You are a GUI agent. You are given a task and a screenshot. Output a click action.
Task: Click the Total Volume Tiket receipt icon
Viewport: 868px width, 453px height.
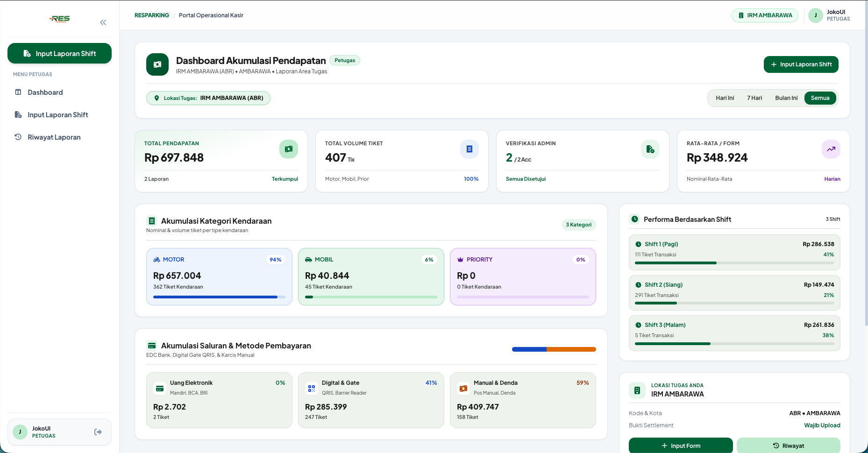point(470,149)
